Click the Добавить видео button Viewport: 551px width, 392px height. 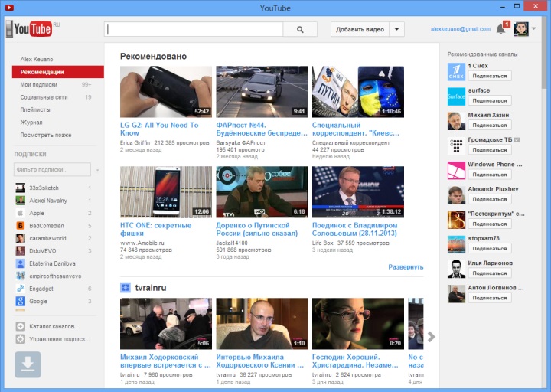click(360, 29)
